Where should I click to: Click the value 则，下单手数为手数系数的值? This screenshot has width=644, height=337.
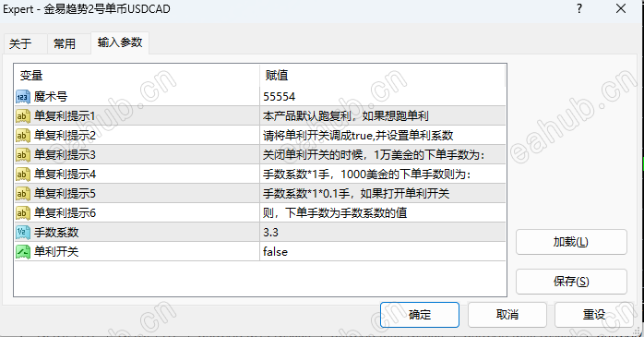pos(335,213)
